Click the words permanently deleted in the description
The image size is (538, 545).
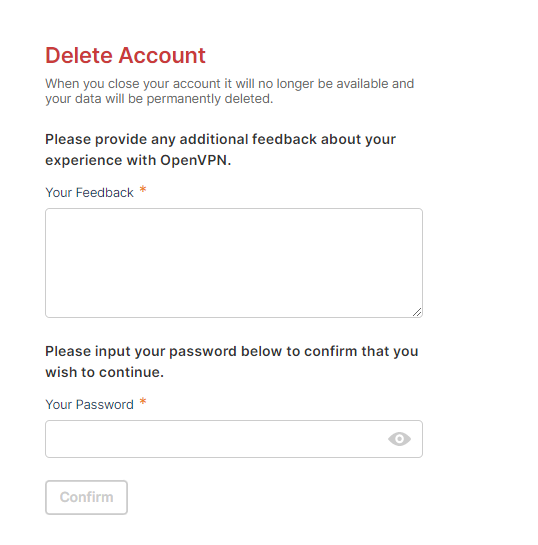pos(208,99)
